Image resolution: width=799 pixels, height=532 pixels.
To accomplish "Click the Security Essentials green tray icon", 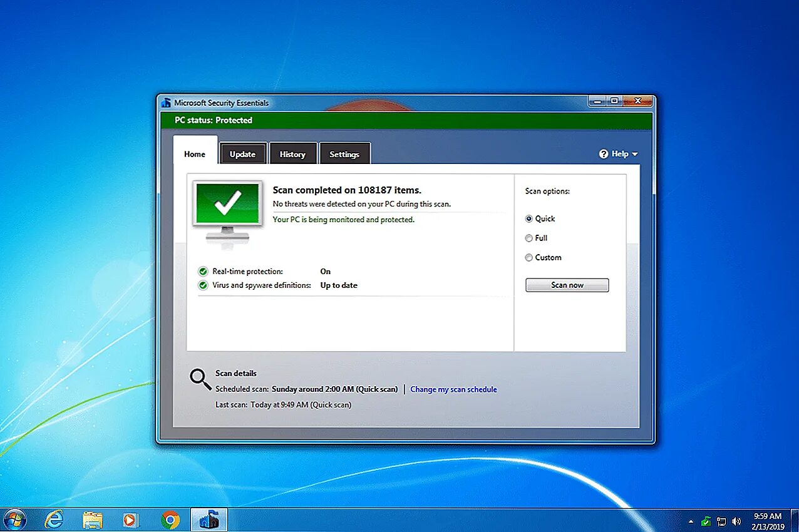I will pyautogui.click(x=706, y=521).
